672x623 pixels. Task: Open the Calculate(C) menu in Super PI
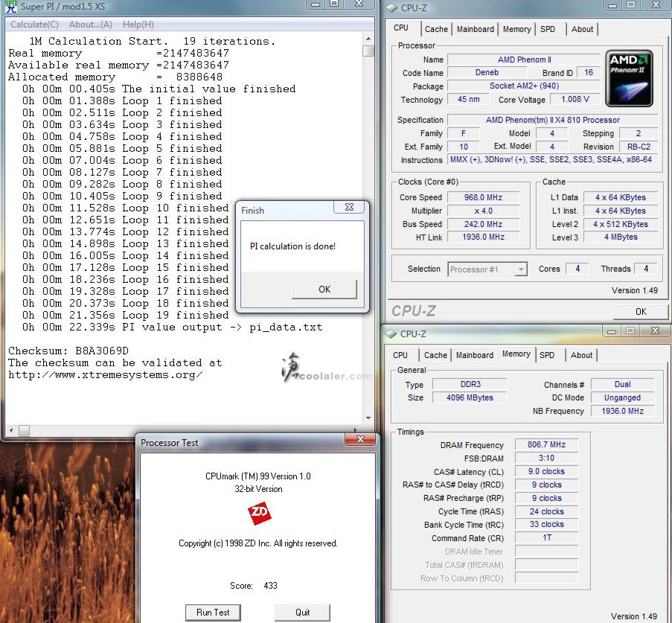pos(34,25)
